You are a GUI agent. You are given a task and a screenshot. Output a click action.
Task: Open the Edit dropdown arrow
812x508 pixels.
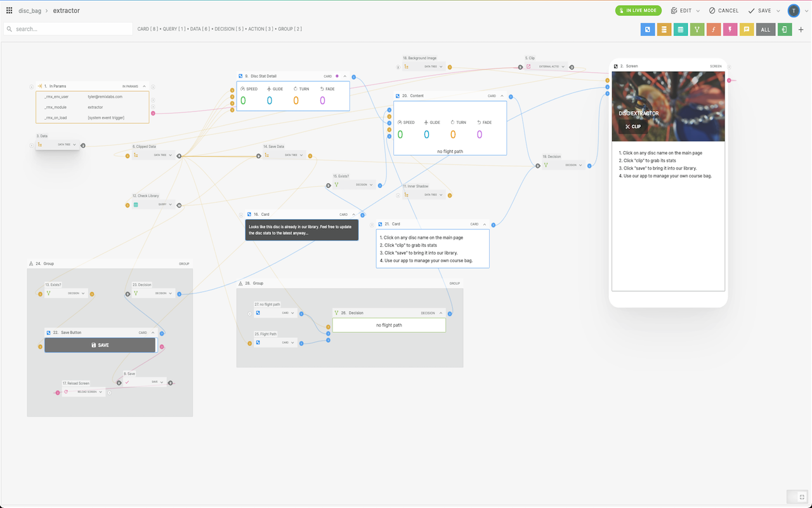698,11
